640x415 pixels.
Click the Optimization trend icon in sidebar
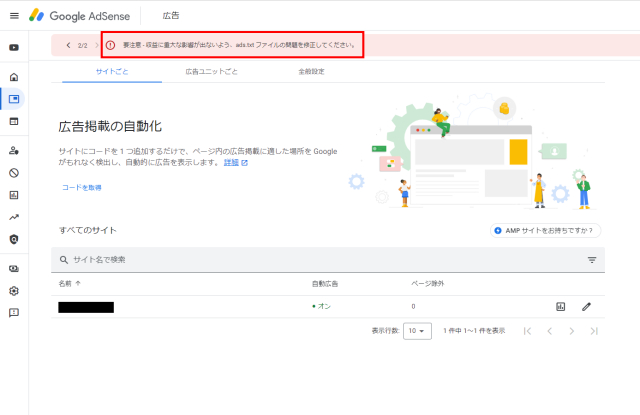(14, 217)
